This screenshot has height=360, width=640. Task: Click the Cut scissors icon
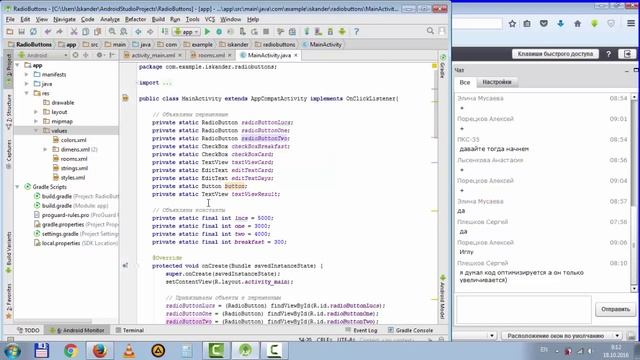[x=74, y=31]
